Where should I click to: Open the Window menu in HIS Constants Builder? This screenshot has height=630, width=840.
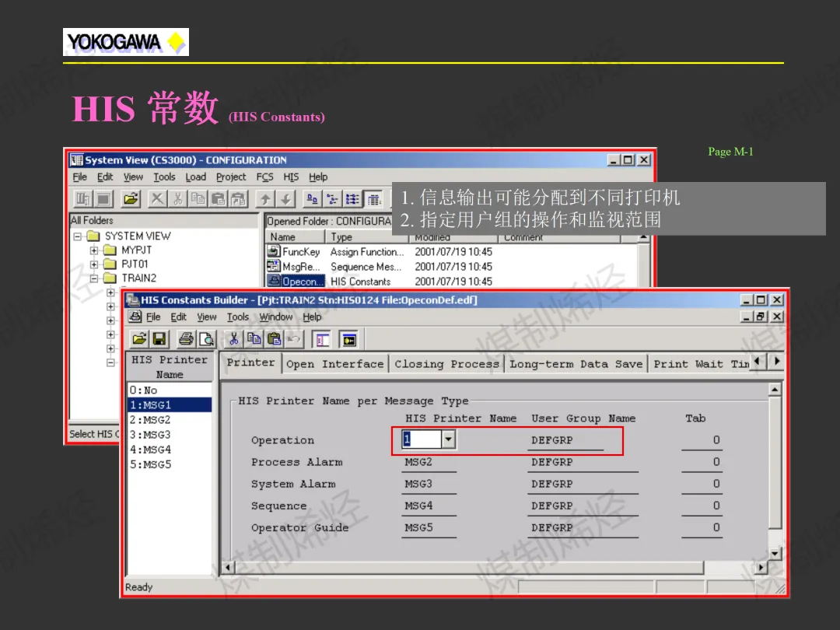pyautogui.click(x=276, y=317)
